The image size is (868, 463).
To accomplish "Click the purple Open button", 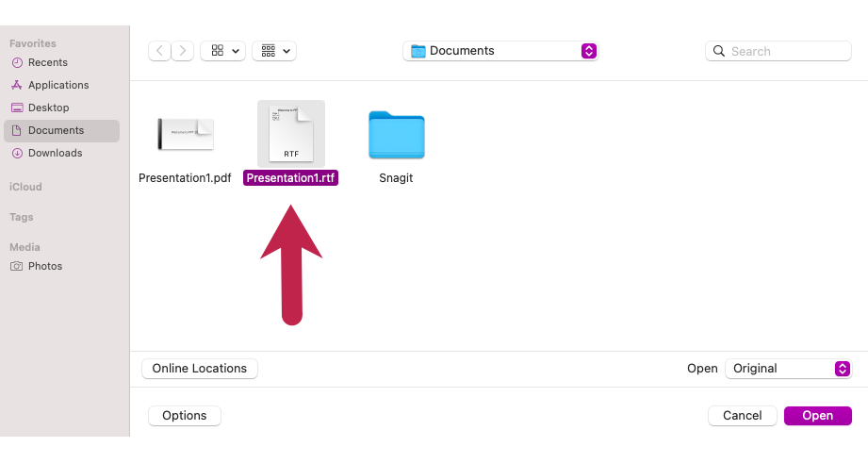I will pos(818,416).
